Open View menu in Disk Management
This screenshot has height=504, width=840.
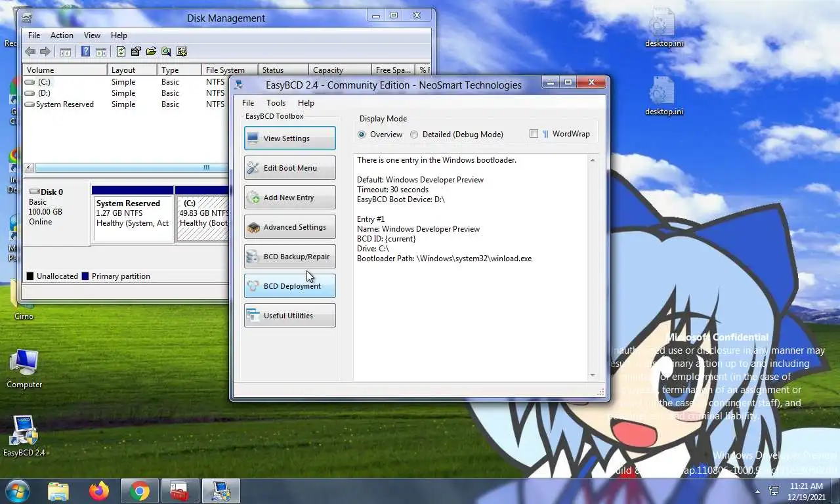[92, 35]
